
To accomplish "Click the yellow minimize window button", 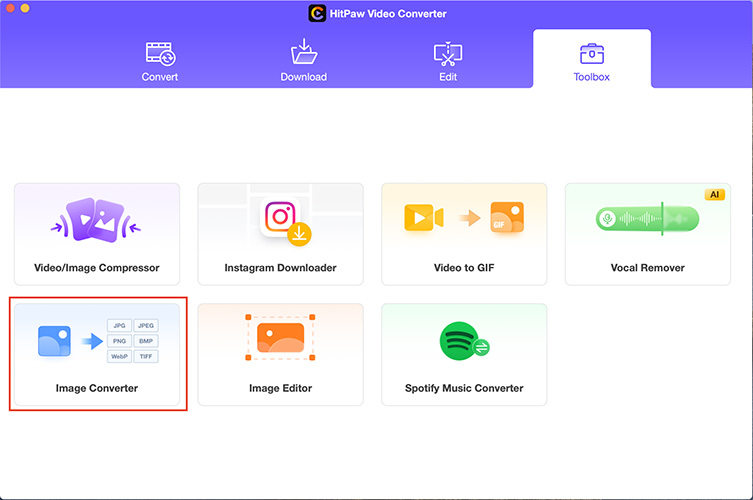I will [x=25, y=8].
